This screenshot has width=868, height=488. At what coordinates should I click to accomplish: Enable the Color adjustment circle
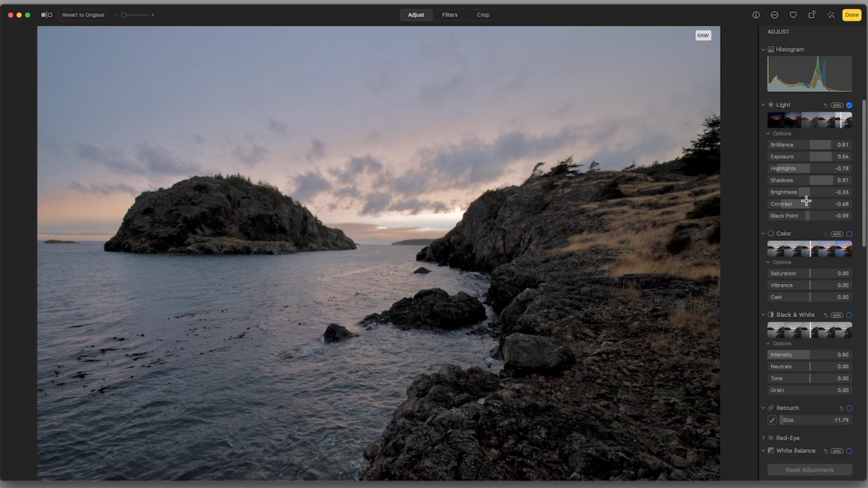click(x=850, y=234)
